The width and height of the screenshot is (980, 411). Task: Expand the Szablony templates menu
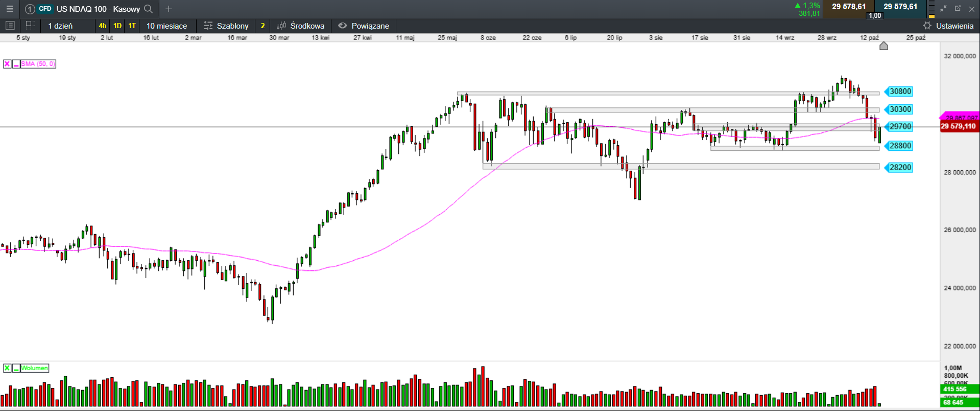(x=226, y=26)
